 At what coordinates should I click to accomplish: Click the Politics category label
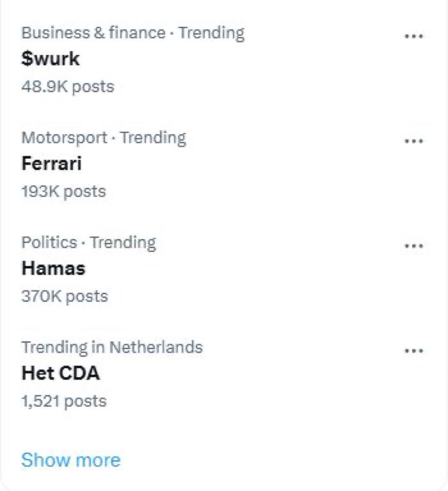pos(49,242)
